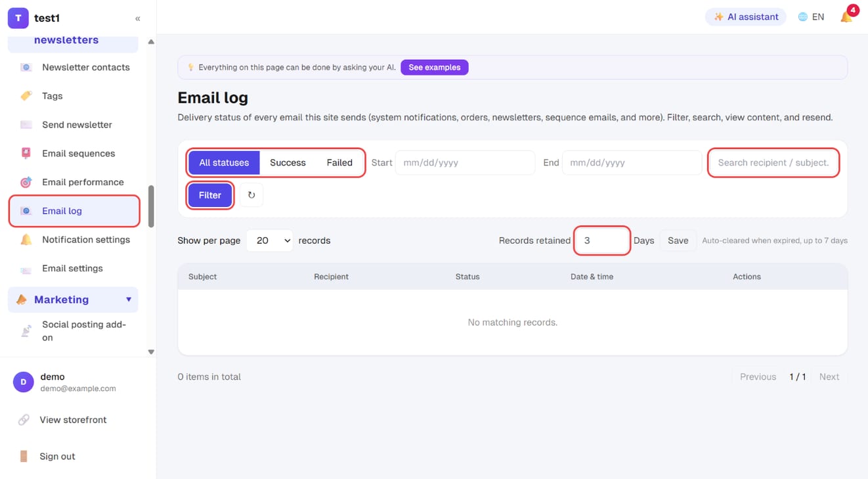Click demo@example.com account text

point(78,388)
